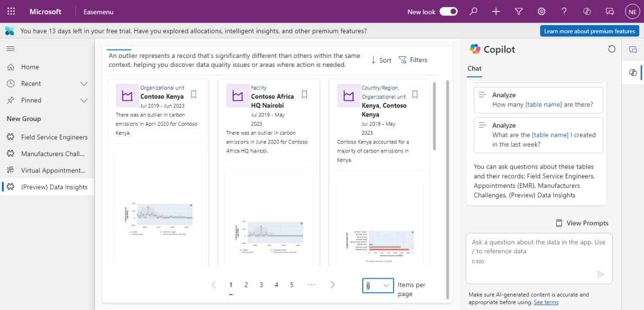644x310 pixels.
Task: Bookmark the Contoso Africa HQ Nairobi card
Action: [305, 94]
